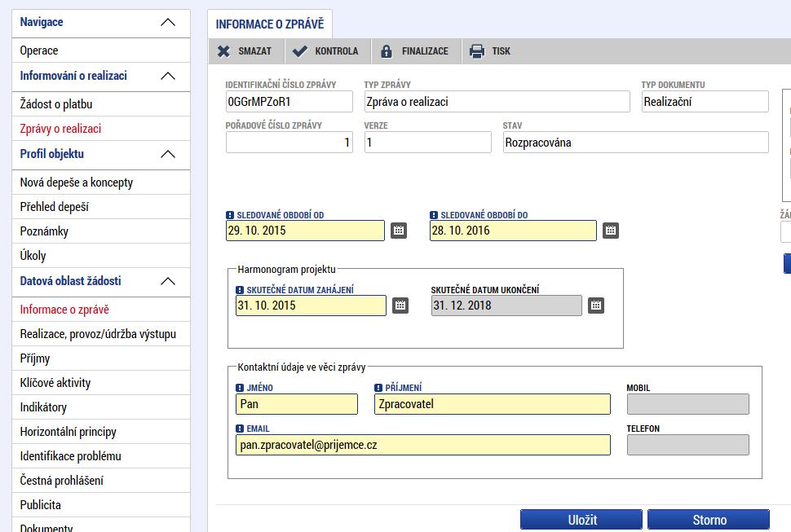
Task: Click the Finalizace padlock icon
Action: point(387,51)
